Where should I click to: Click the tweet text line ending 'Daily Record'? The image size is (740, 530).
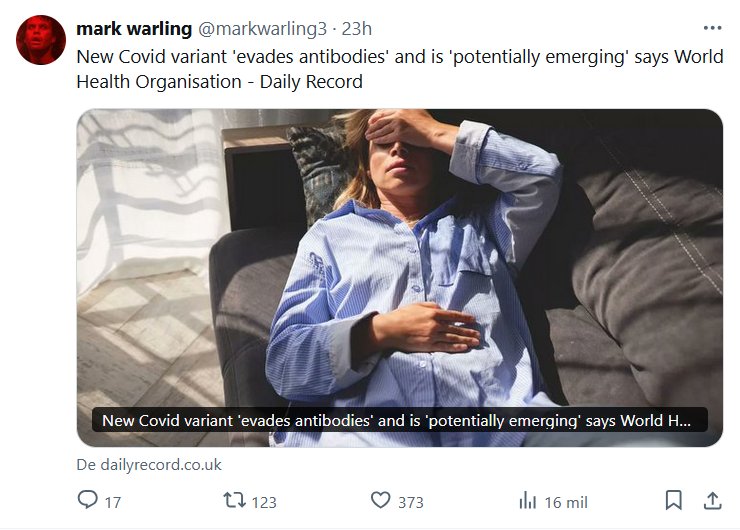click(x=219, y=81)
